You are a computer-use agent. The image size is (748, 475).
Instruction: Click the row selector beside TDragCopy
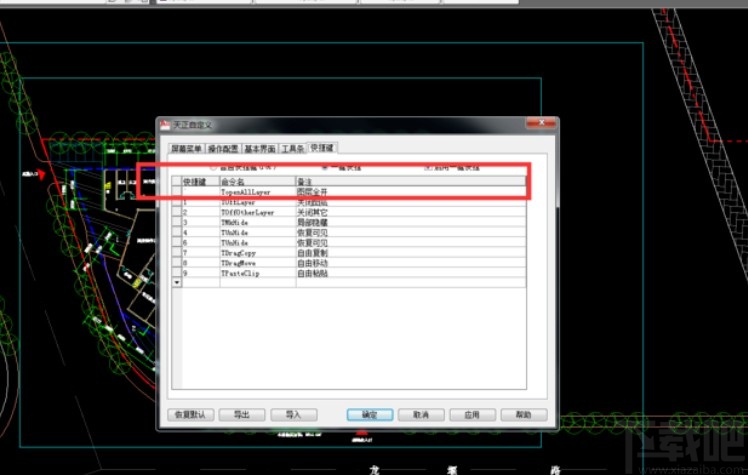[x=177, y=253]
